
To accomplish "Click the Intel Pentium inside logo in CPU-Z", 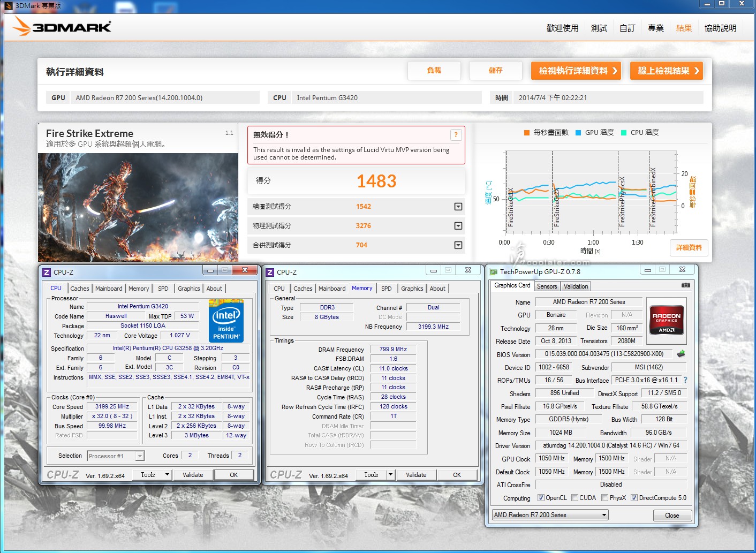I will click(x=226, y=320).
